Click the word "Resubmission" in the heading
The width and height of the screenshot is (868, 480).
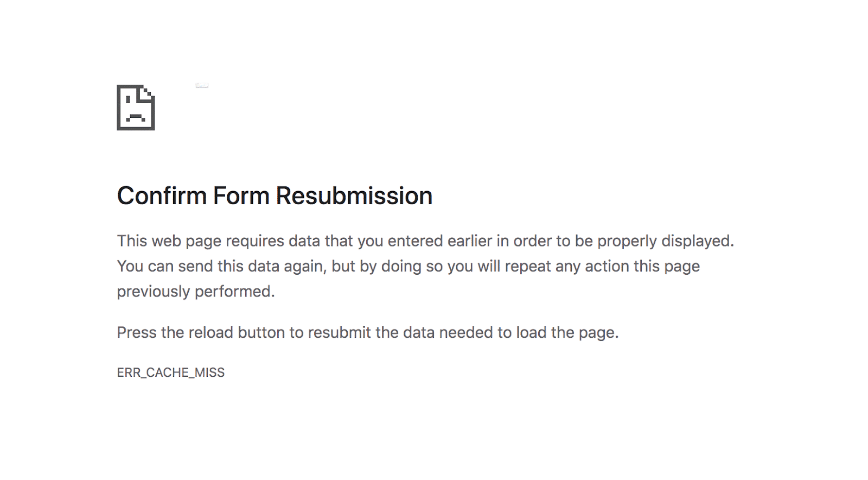coord(354,196)
